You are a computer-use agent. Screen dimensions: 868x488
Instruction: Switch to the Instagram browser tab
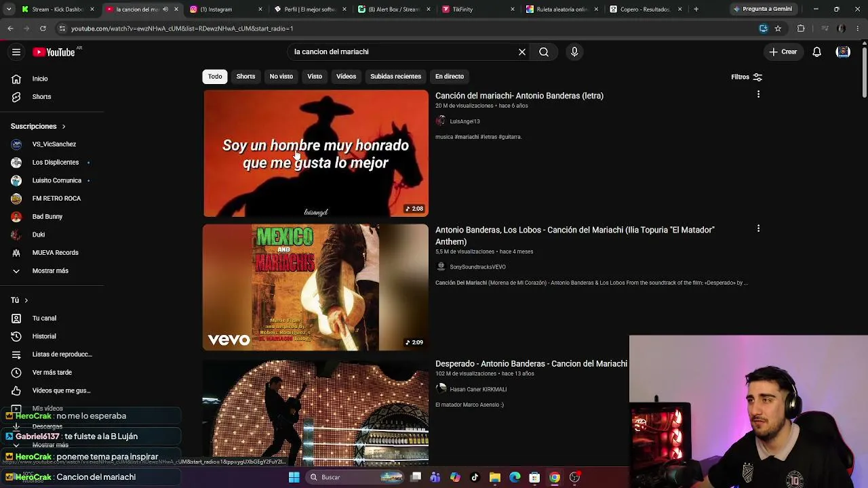(226, 9)
